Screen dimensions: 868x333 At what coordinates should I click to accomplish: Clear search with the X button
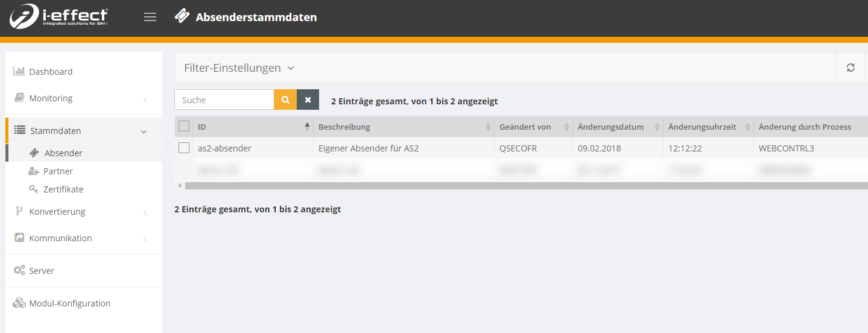[308, 100]
